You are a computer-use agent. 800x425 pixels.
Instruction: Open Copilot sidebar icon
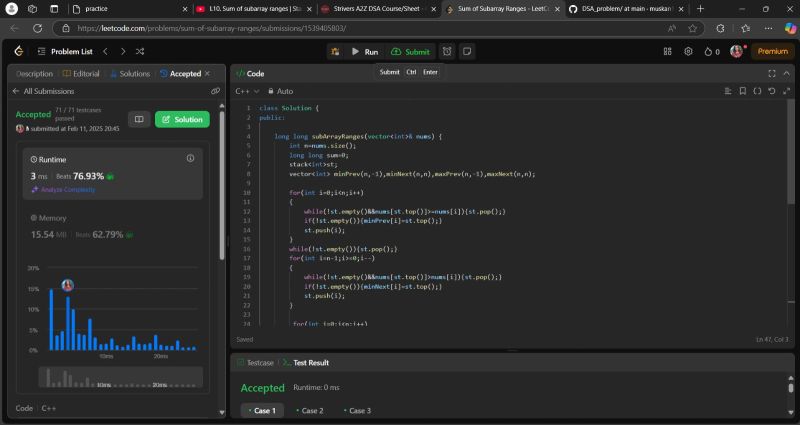pos(790,29)
